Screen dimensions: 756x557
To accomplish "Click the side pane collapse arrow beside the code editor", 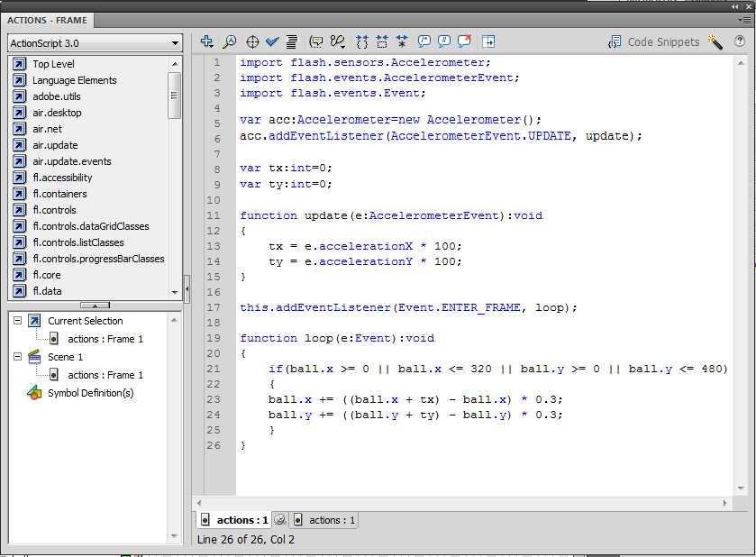I will (187, 289).
